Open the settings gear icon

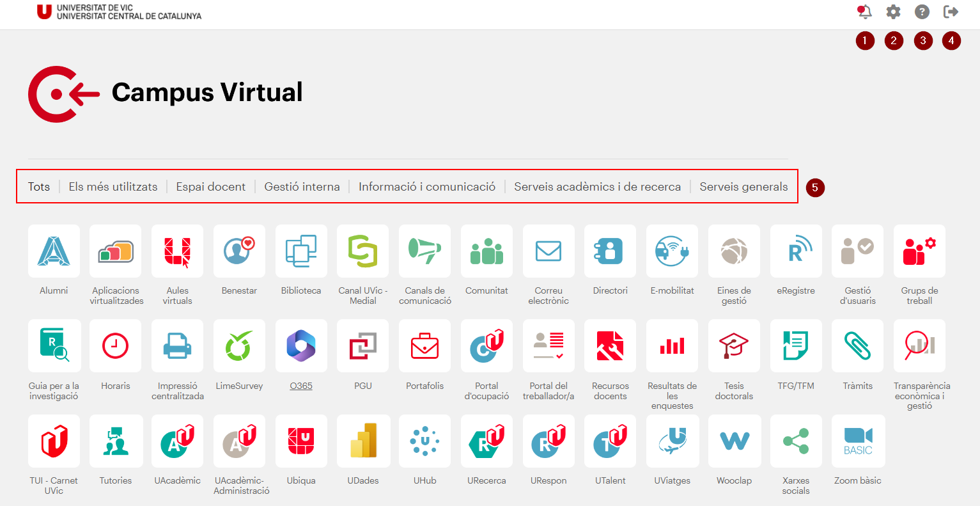tap(893, 12)
